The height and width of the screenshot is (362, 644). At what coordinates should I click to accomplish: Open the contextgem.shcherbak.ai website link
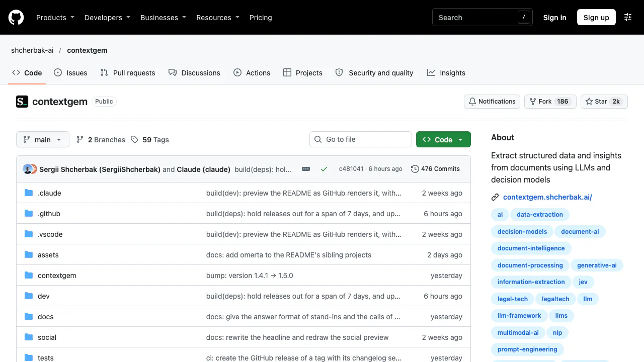coord(547,198)
